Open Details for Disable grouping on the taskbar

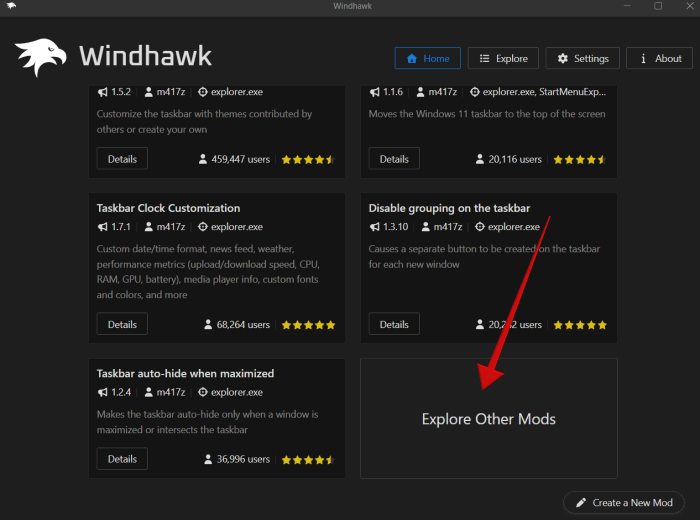[394, 324]
